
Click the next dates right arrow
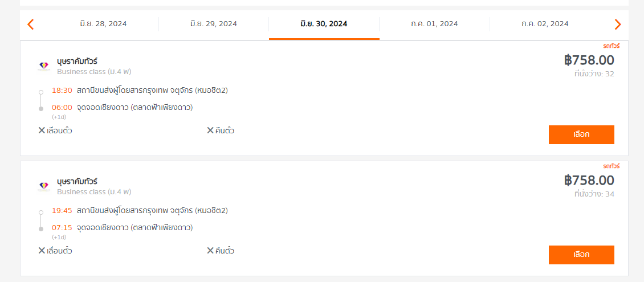click(x=618, y=24)
